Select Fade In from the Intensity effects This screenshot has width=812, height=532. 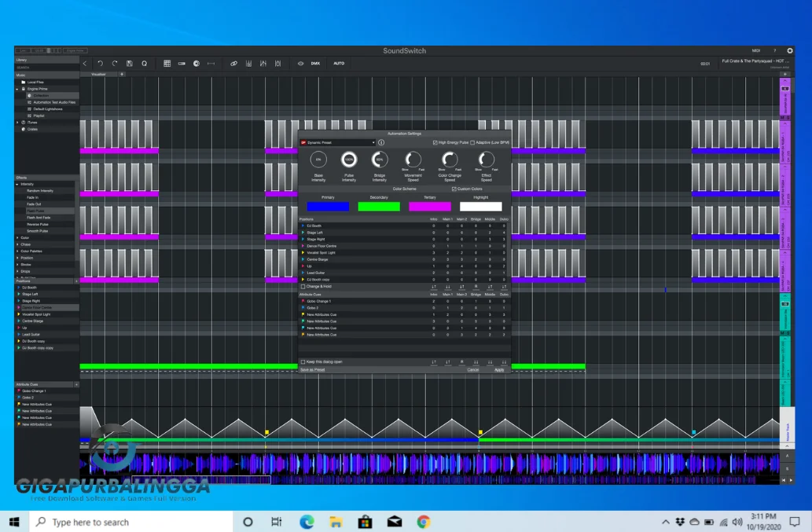34,197
